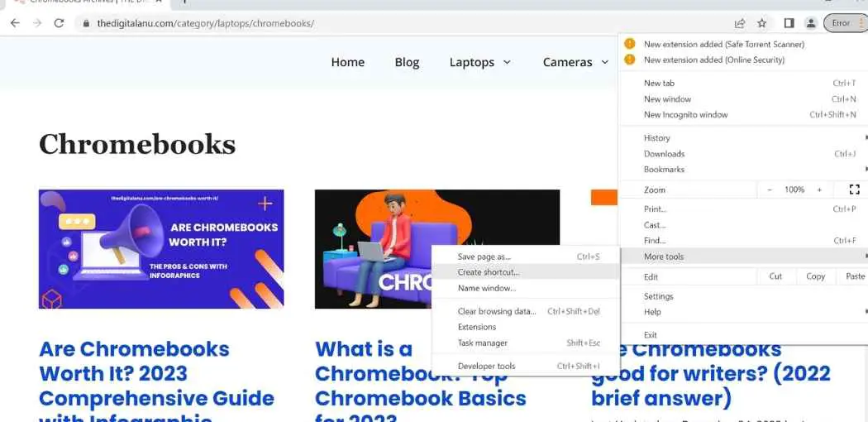868x422 pixels.
Task: Click Copy in the Edit row
Action: tap(815, 276)
